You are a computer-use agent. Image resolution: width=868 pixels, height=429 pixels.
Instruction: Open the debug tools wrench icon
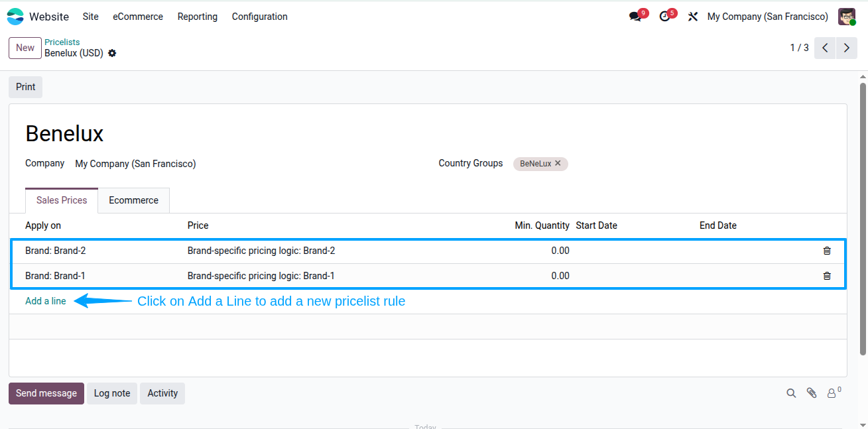tap(693, 17)
